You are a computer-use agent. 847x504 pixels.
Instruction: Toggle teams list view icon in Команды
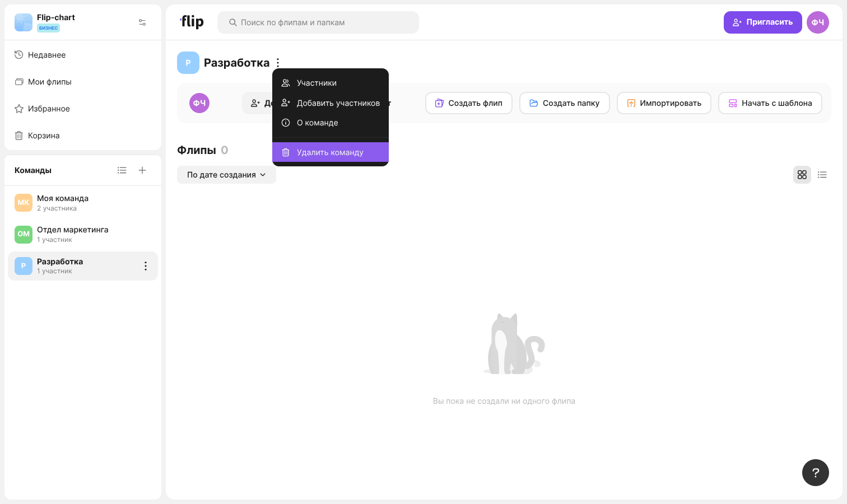[122, 170]
